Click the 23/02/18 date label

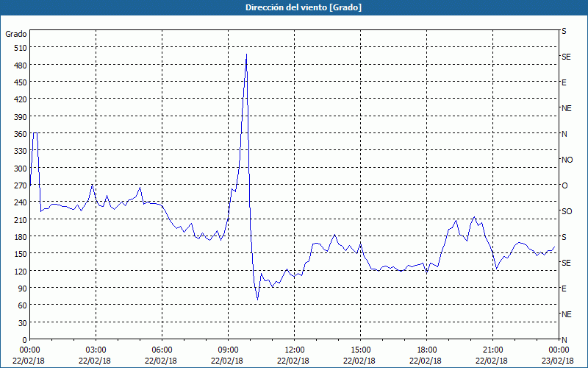(558, 361)
